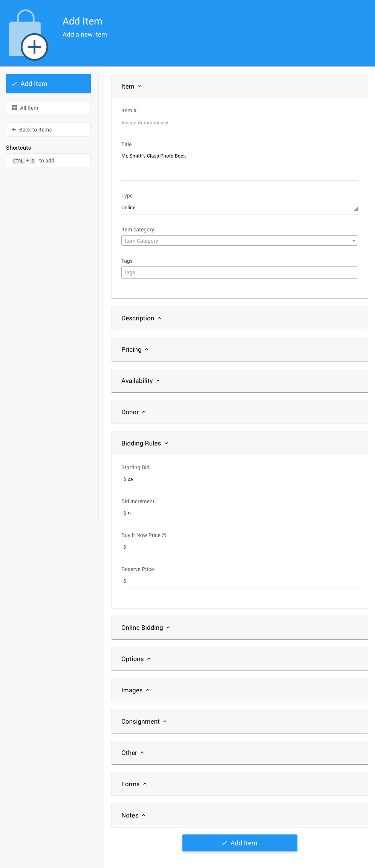Click the checkmark icon in sidebar Add Item
This screenshot has height=868, width=375.
coord(14,84)
